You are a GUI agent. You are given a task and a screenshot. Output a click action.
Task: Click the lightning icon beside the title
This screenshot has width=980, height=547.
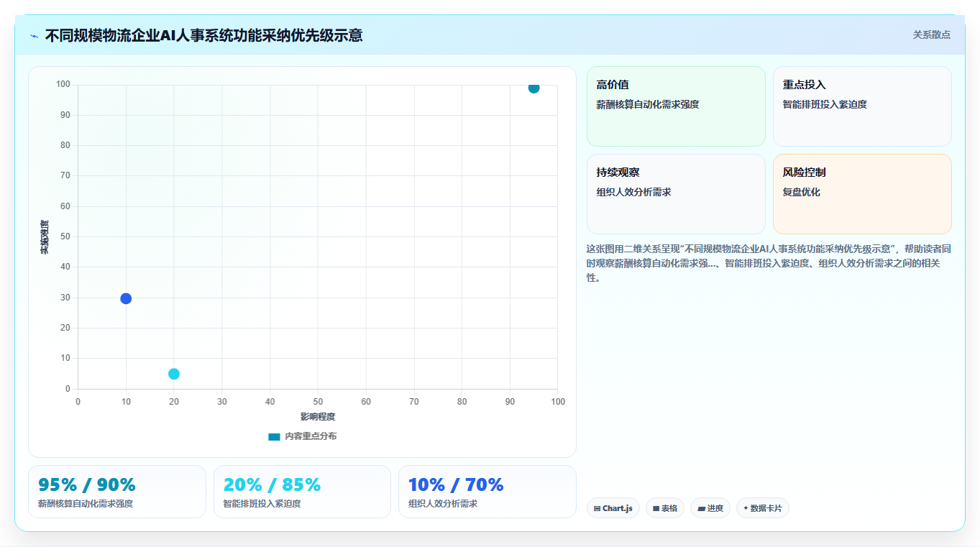pyautogui.click(x=34, y=36)
